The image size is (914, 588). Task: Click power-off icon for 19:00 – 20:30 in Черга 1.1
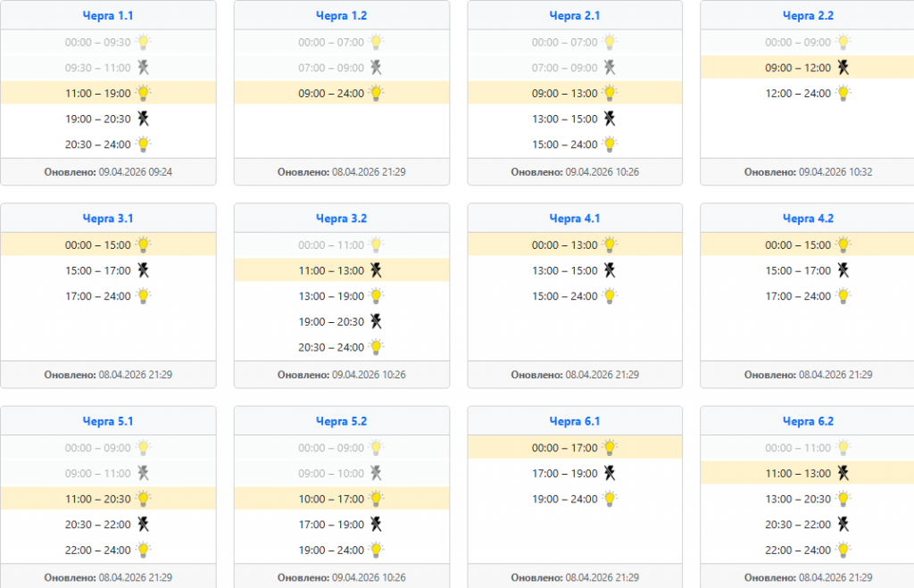[143, 119]
